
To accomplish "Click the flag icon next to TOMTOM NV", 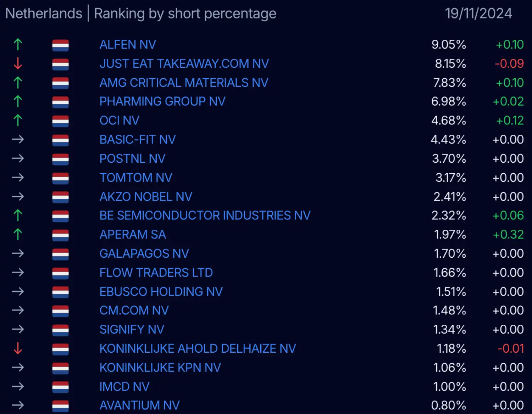I will tap(60, 178).
